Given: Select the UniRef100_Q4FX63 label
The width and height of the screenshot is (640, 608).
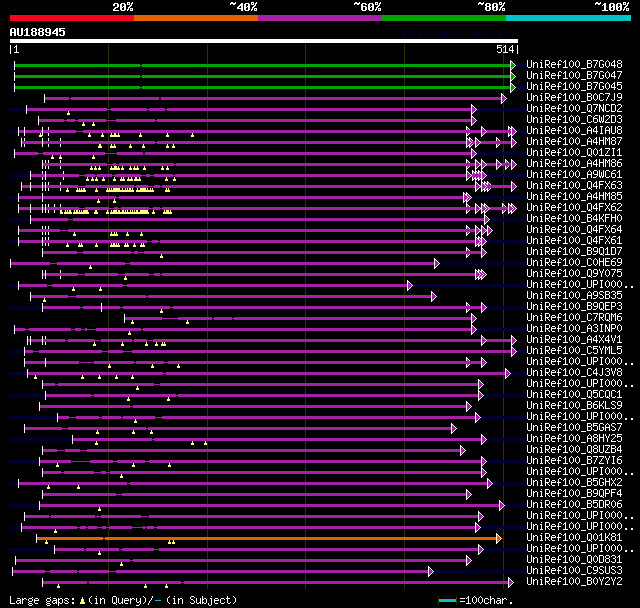Looking at the screenshot, I should pos(574,186).
